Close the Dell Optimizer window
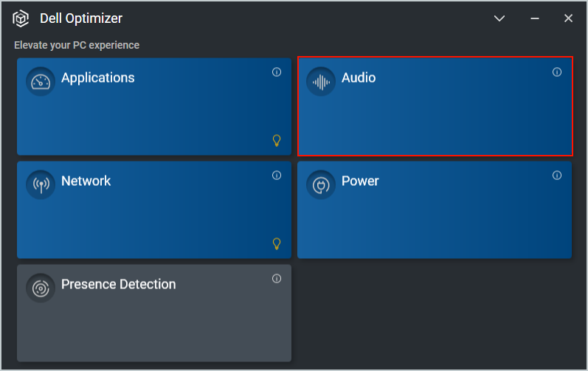588x371 pixels. 569,18
